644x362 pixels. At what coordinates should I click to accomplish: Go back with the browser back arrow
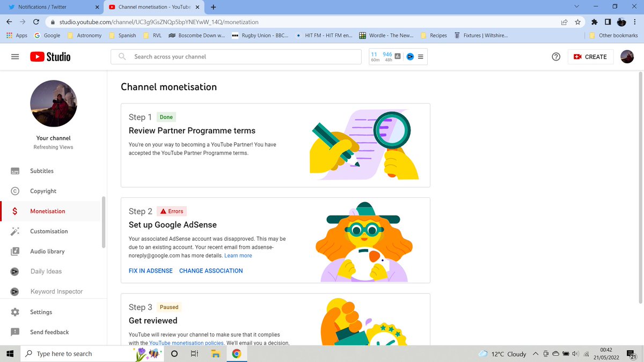(x=9, y=22)
